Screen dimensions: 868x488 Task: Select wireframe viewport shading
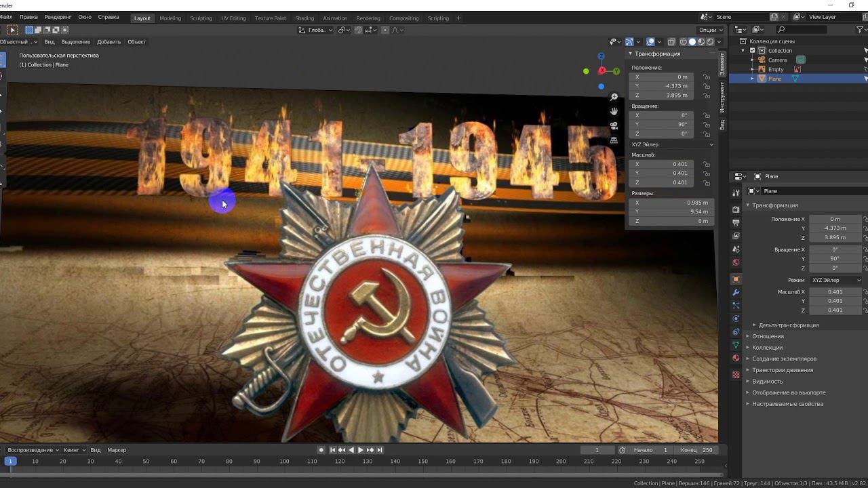683,42
